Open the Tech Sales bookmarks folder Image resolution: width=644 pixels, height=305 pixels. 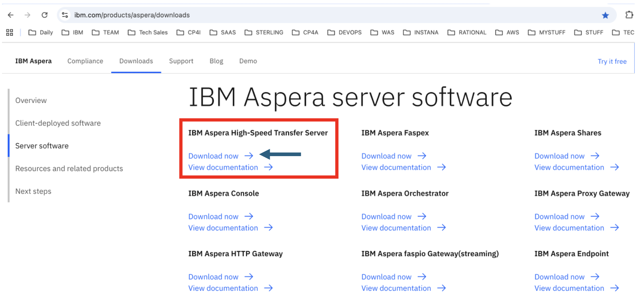click(x=148, y=32)
